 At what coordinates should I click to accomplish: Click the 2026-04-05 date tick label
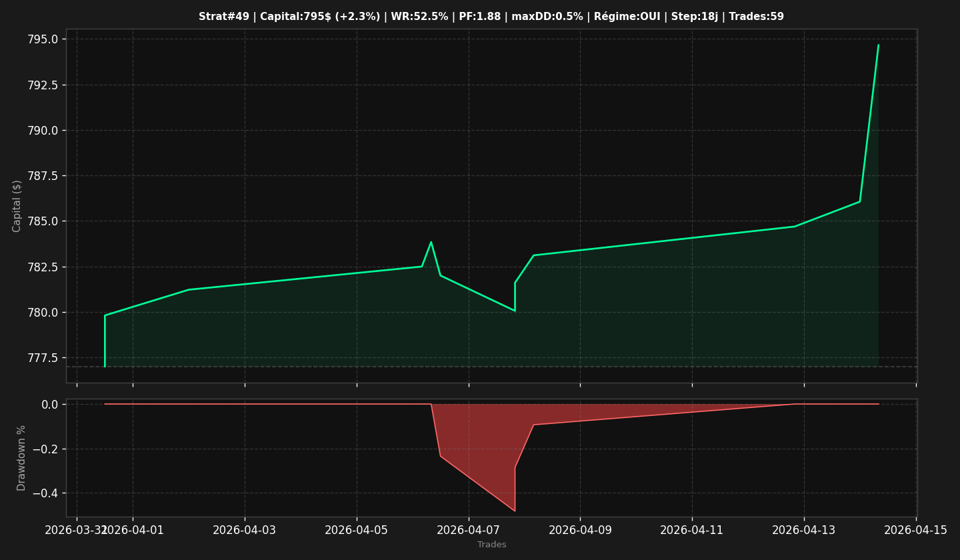click(x=357, y=530)
